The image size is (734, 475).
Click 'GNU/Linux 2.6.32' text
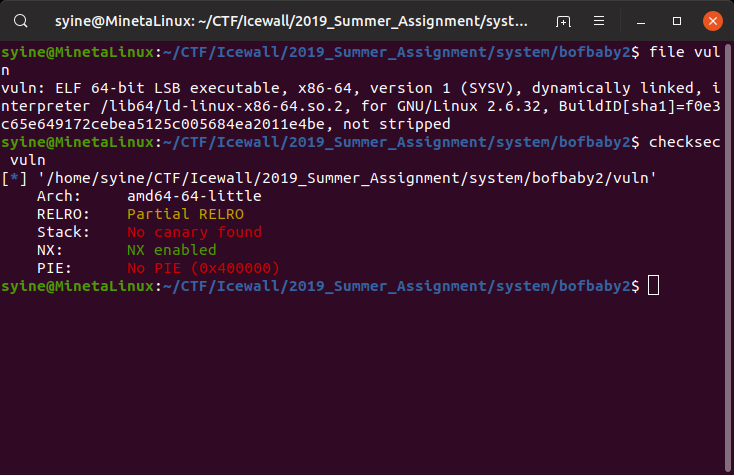[x=469, y=106]
